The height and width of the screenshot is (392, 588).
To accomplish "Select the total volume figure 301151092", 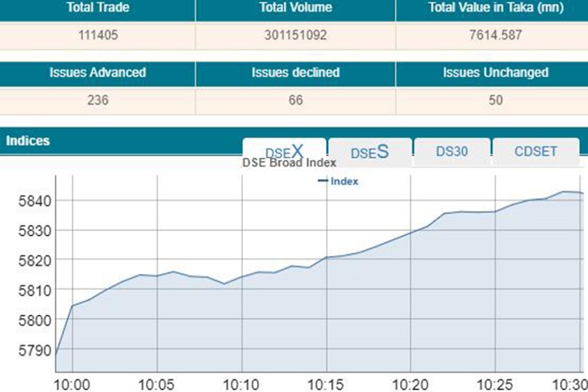I will tap(295, 35).
